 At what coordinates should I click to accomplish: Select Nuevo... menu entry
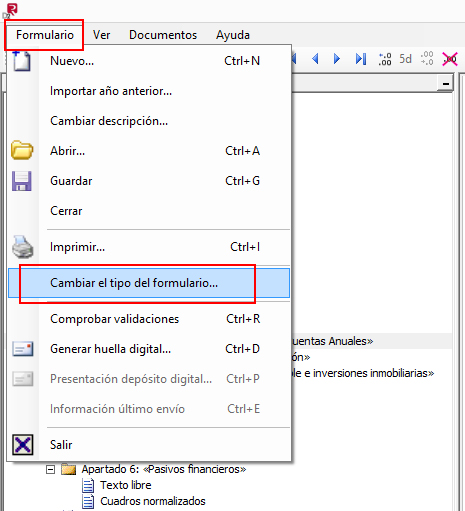point(149,61)
